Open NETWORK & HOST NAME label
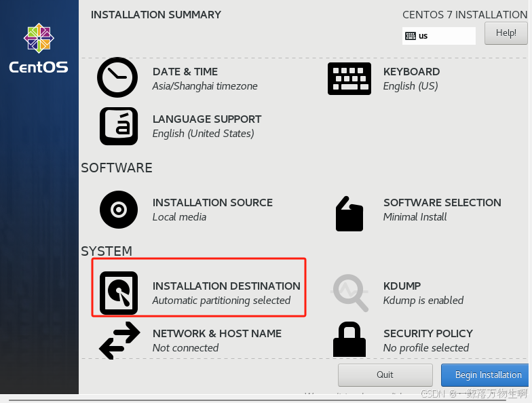532x403 pixels. pyautogui.click(x=217, y=334)
